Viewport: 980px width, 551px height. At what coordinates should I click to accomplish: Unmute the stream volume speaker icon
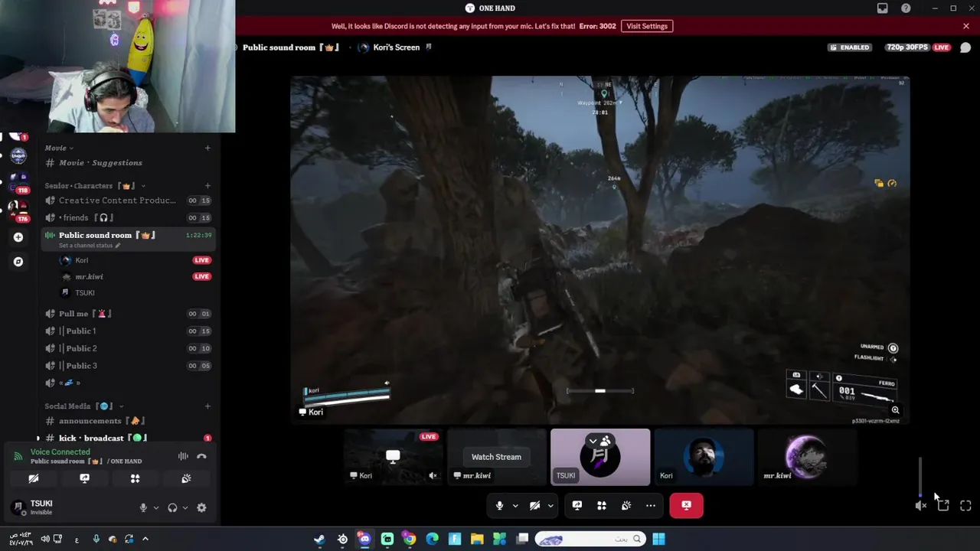click(x=920, y=505)
